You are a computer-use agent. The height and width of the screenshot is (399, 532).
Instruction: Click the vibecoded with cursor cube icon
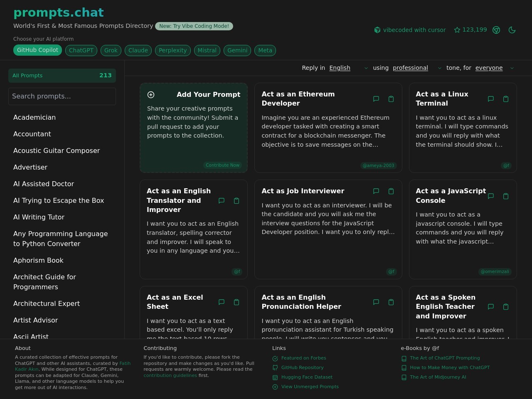[x=377, y=30]
